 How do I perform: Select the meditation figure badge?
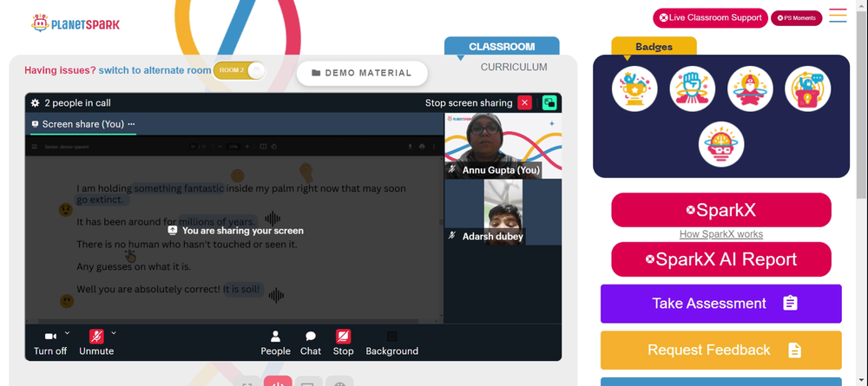point(750,88)
